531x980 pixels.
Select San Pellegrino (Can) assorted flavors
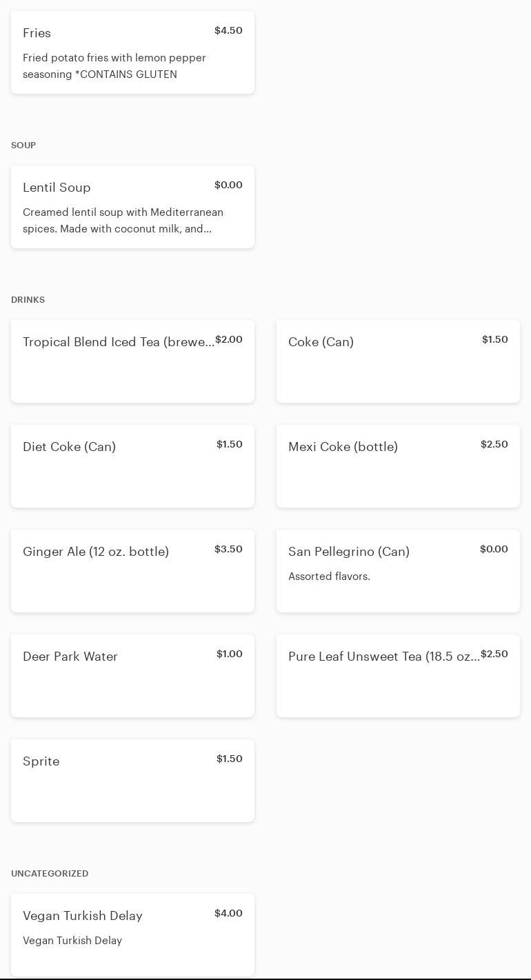tap(398, 571)
